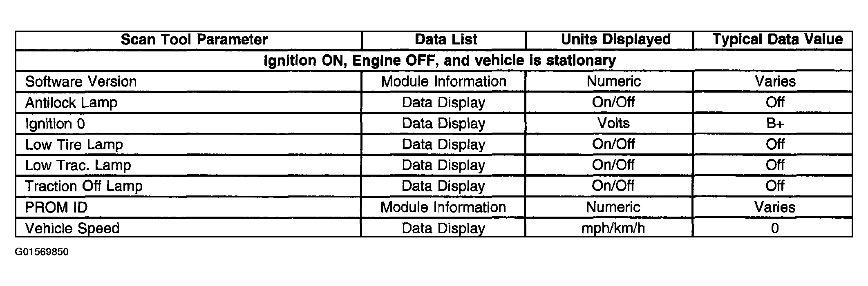Select the Vehicle Speed parameter cell
868x286 pixels.
click(189, 228)
